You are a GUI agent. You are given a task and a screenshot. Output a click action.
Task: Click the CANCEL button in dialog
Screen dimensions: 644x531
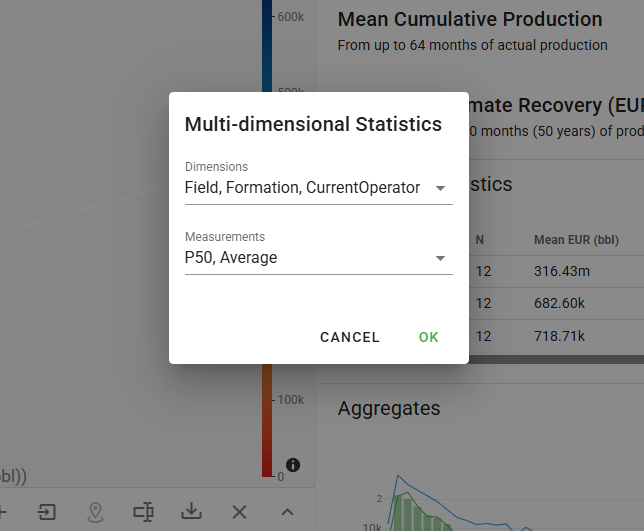pyautogui.click(x=350, y=337)
